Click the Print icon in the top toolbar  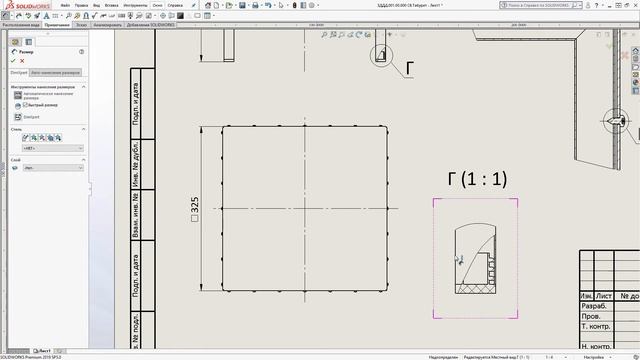click(x=255, y=5)
